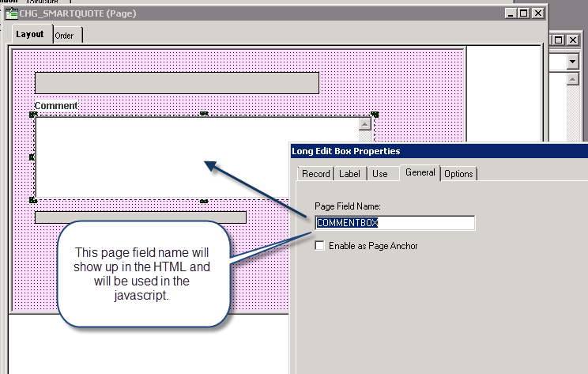Click the CHG_SMARTQUOTE page window icon

click(x=12, y=13)
